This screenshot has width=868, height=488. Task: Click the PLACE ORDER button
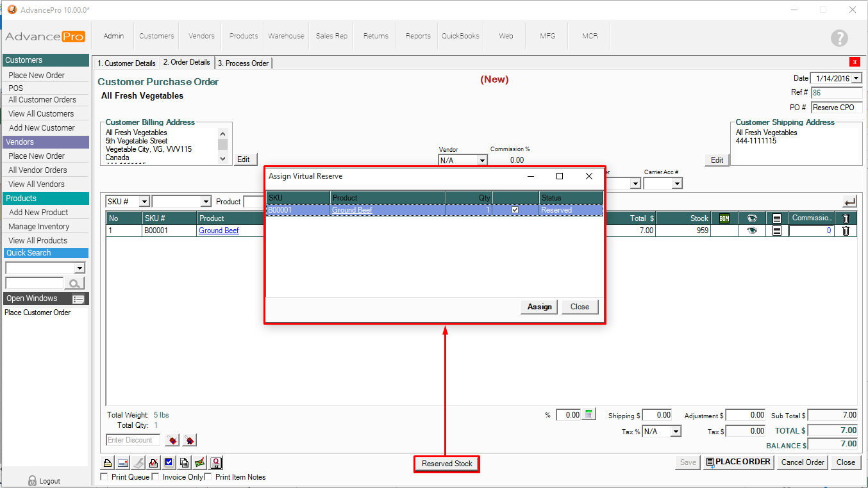click(x=738, y=462)
